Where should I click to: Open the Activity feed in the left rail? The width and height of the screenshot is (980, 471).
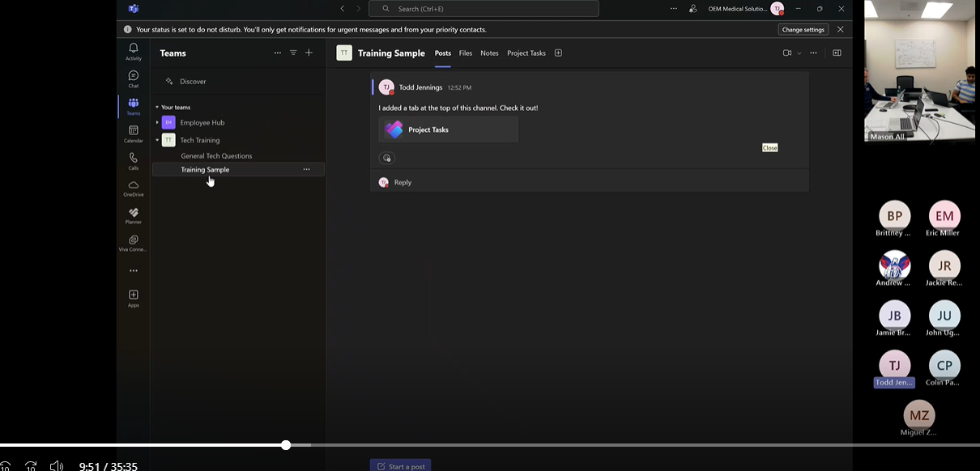(x=134, y=52)
